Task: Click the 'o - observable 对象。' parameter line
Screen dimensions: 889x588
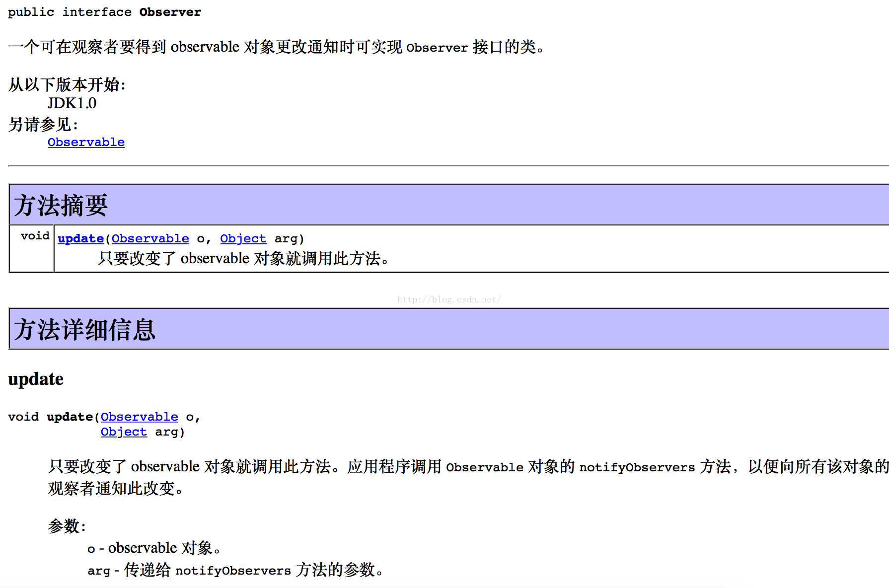Action: click(x=154, y=548)
